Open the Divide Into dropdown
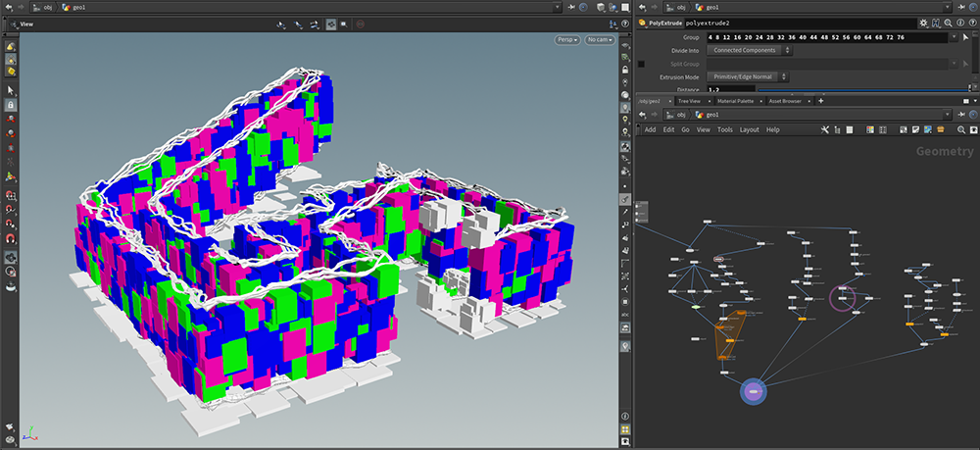Viewport: 980px width, 450px height. click(x=752, y=50)
